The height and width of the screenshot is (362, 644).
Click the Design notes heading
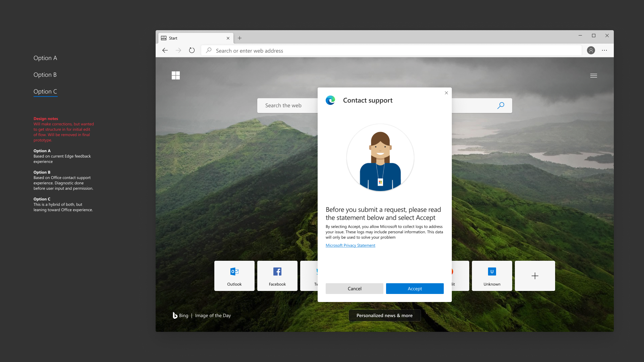[46, 119]
